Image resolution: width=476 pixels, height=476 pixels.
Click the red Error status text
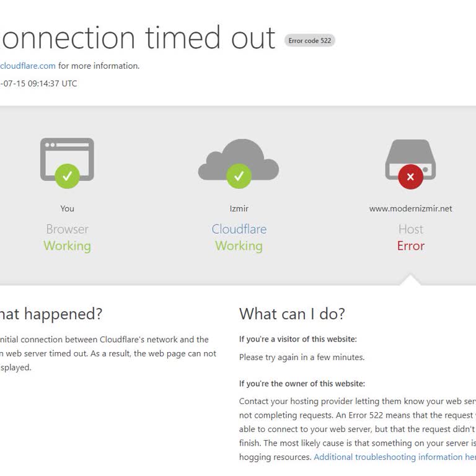(x=410, y=246)
